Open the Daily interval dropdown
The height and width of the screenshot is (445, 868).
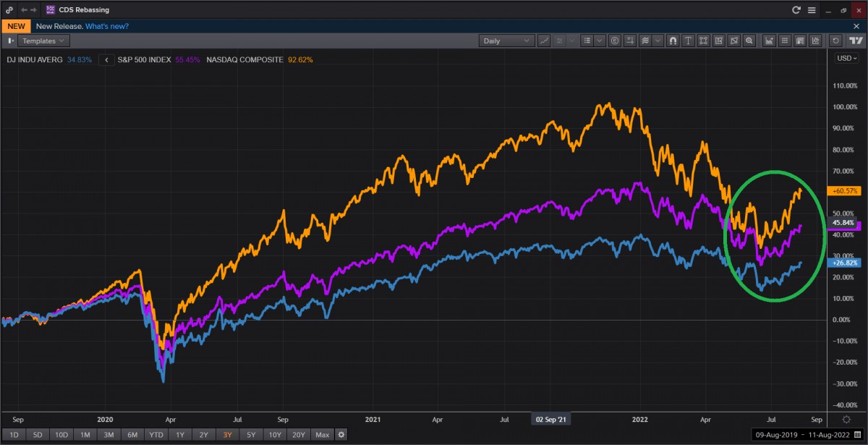(506, 41)
